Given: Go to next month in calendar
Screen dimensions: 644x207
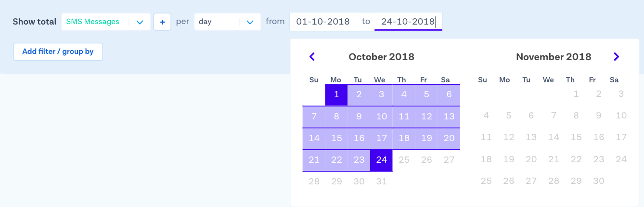Looking at the screenshot, I should coord(616,57).
